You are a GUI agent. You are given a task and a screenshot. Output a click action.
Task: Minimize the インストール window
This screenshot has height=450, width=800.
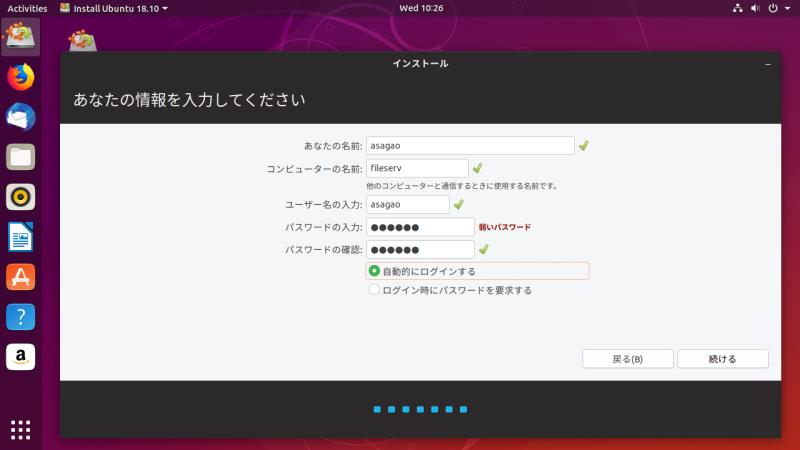[768, 64]
